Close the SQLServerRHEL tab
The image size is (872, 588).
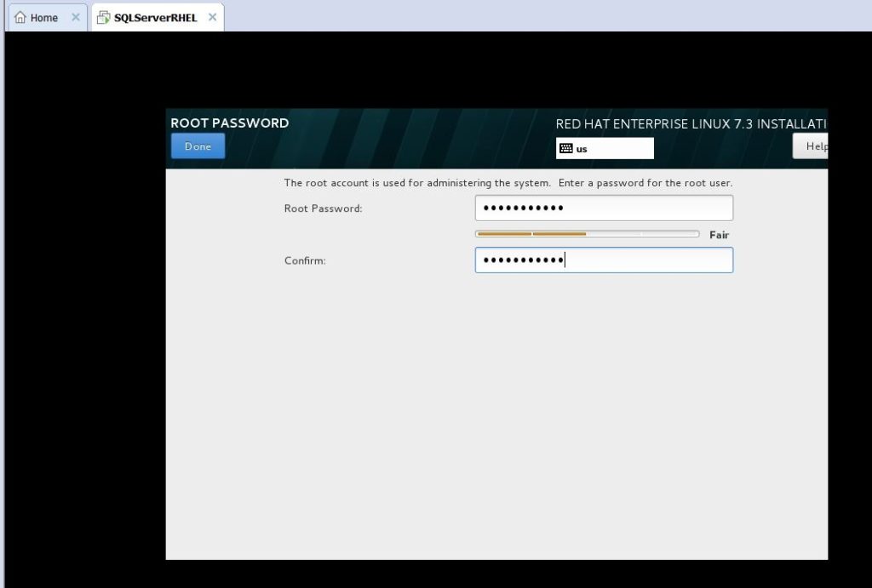213,18
